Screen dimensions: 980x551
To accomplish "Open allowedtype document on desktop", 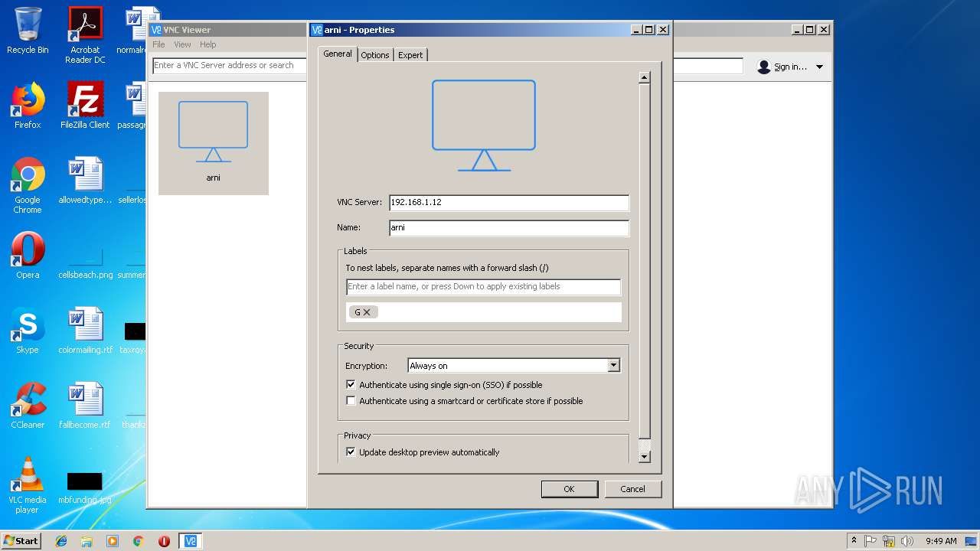I will 85,181.
